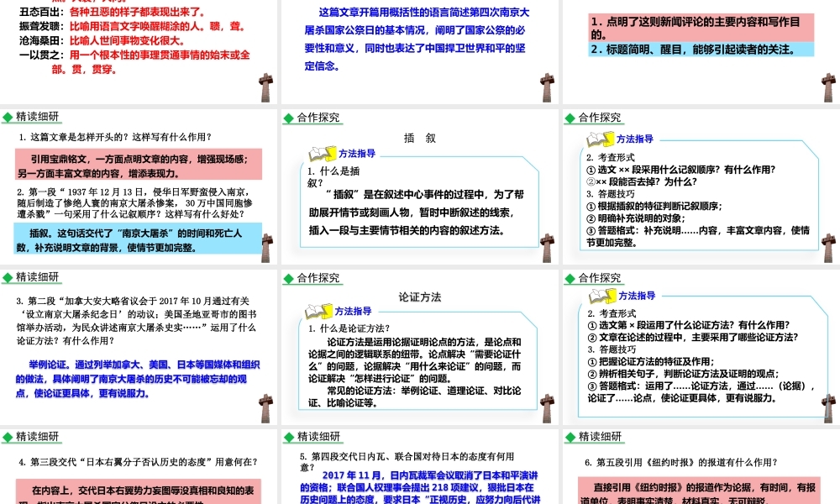The height and width of the screenshot is (504, 840).
Task: Click the question starting '3. 第二段“加拿大安大略省议会'
Action: coord(137,321)
